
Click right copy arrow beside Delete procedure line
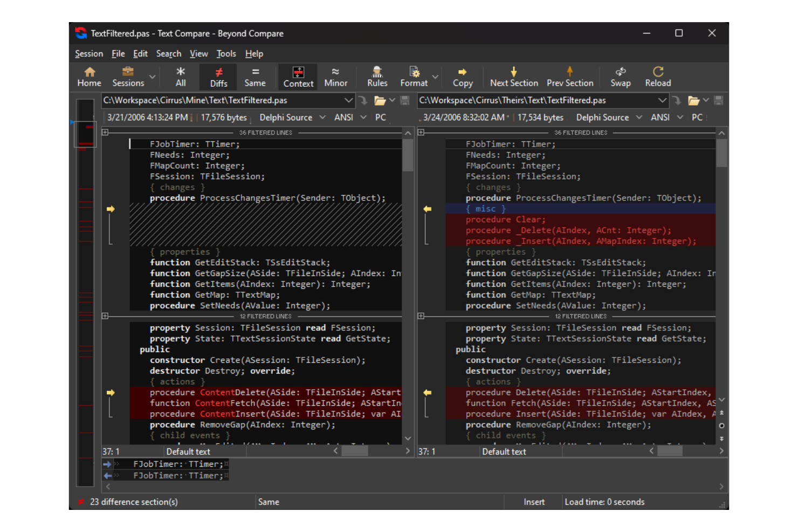(x=427, y=392)
